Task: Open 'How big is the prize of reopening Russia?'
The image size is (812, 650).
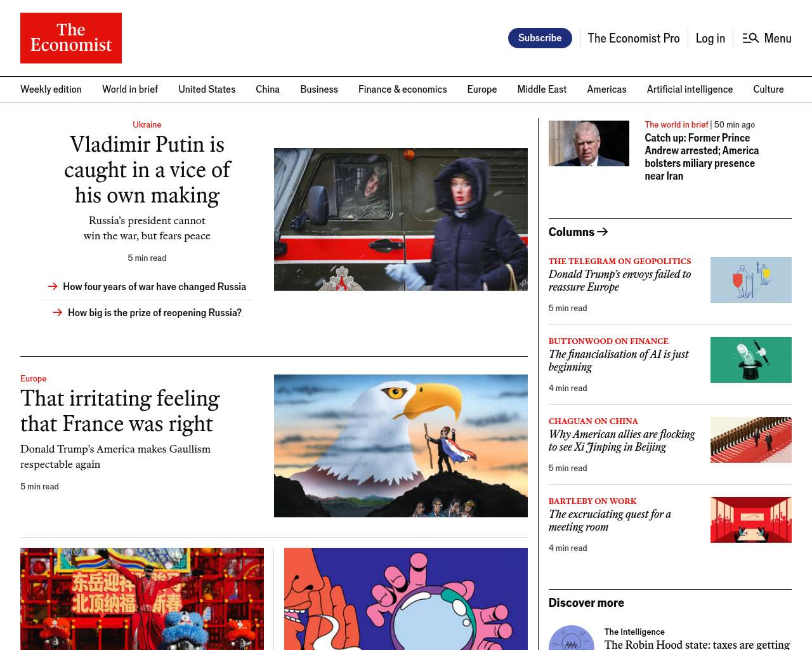Action: tap(155, 312)
